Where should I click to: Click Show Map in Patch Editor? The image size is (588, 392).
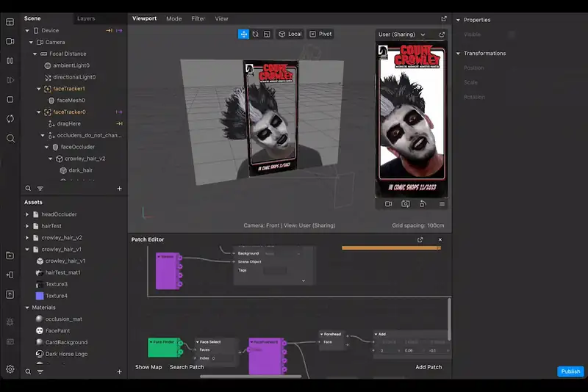148,367
